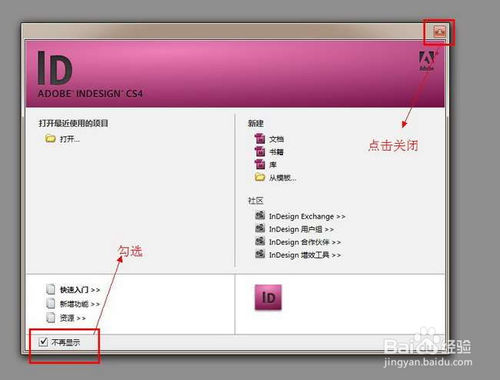
Task: Open the 新增功能 >> link
Action: [80, 304]
